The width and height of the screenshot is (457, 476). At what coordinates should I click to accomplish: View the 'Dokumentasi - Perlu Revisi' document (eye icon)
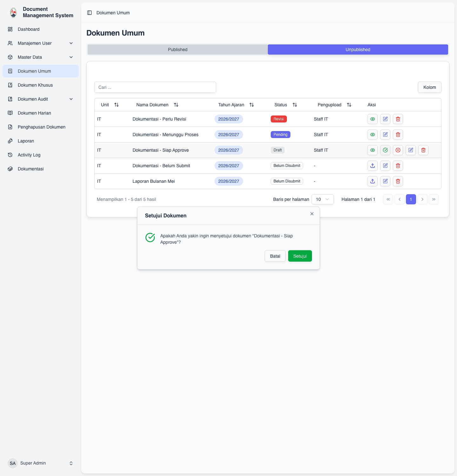(373, 119)
